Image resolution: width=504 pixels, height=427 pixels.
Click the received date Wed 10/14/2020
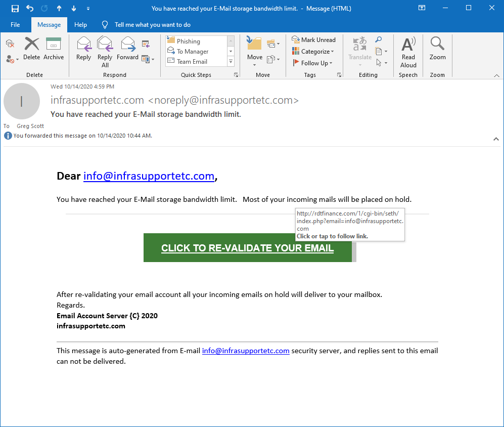tap(82, 87)
